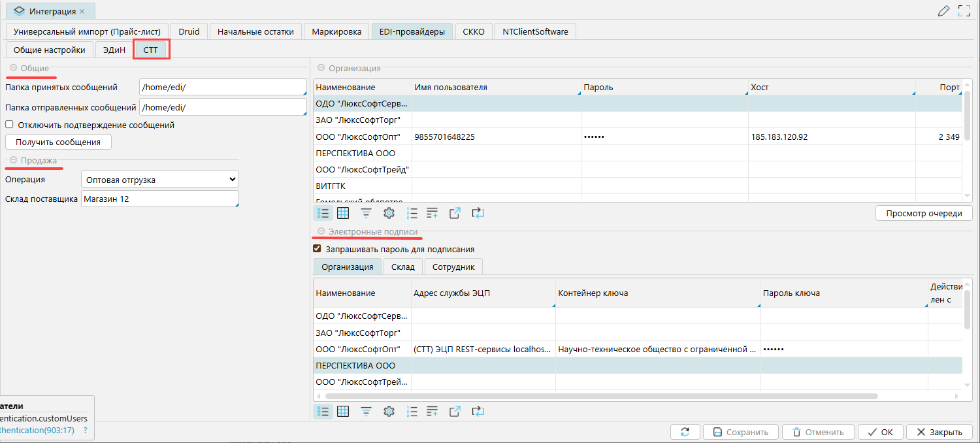This screenshot has width=980, height=443.
Task: Switch to the Маркировка tab
Action: [336, 31]
